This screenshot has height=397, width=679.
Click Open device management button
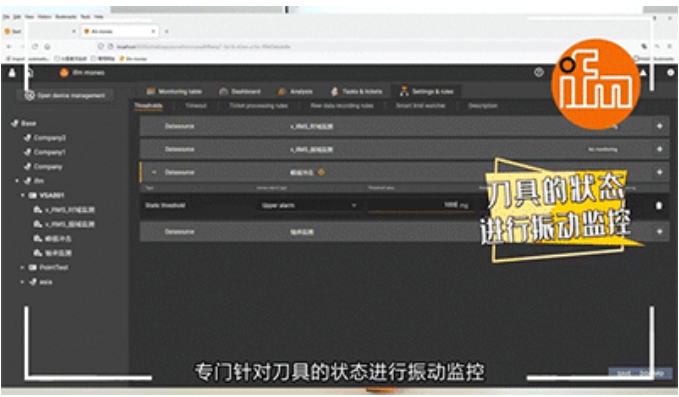[x=65, y=96]
